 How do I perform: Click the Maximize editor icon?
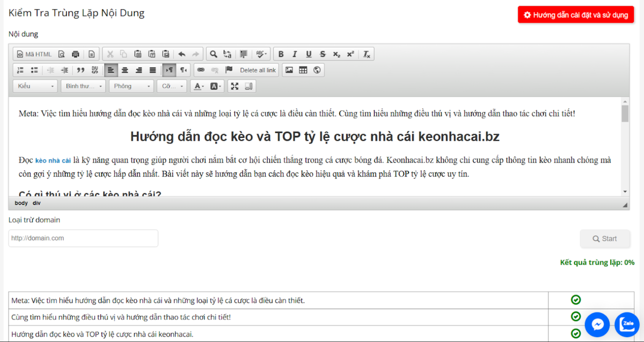235,86
